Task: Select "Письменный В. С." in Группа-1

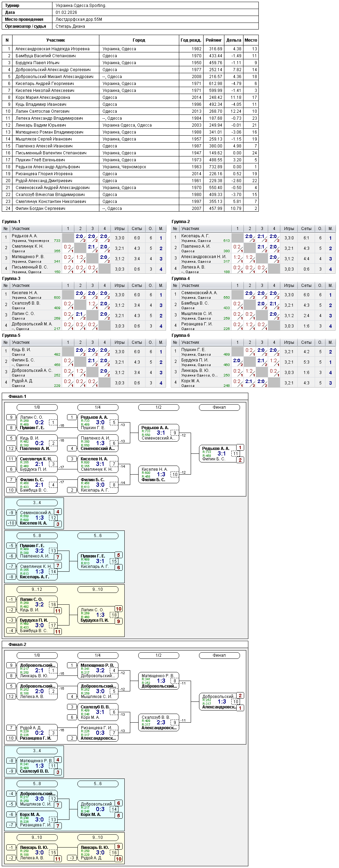Action: click(30, 267)
